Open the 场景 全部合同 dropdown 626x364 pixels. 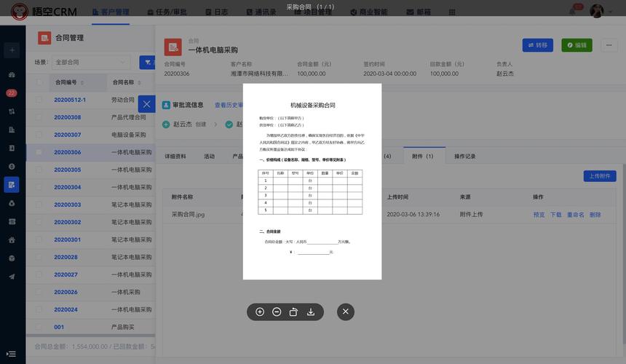pos(92,63)
